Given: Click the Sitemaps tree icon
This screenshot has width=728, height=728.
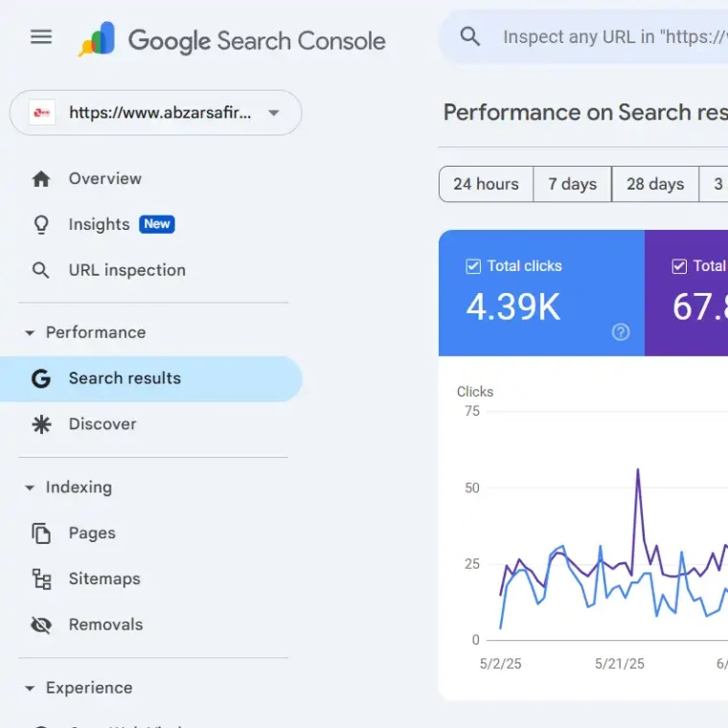Looking at the screenshot, I should [41, 580].
